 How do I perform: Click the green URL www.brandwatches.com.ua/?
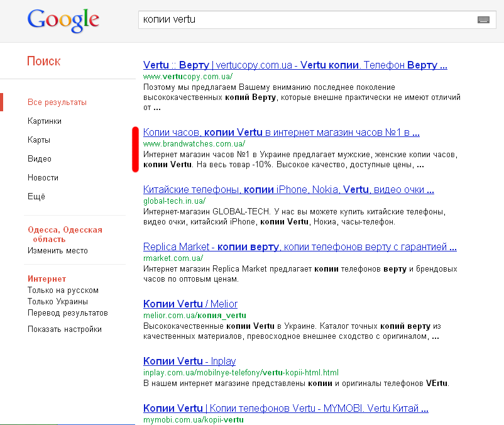point(194,144)
